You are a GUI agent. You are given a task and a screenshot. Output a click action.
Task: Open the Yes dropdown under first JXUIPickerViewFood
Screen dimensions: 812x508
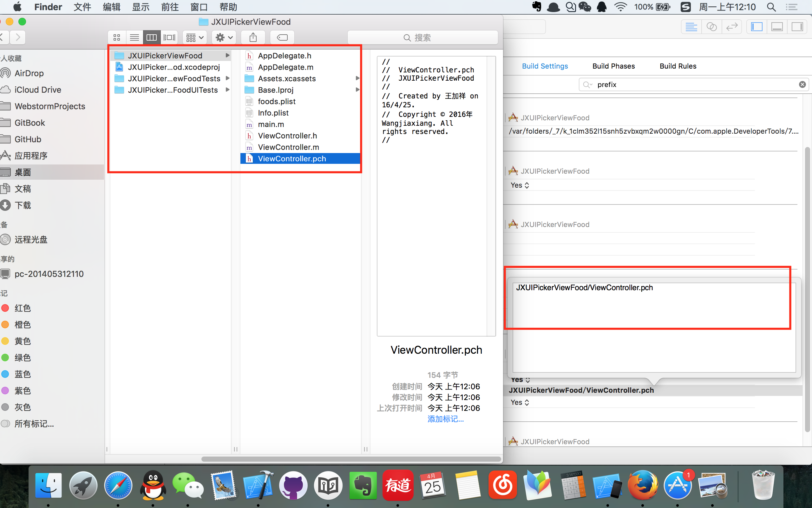point(520,185)
